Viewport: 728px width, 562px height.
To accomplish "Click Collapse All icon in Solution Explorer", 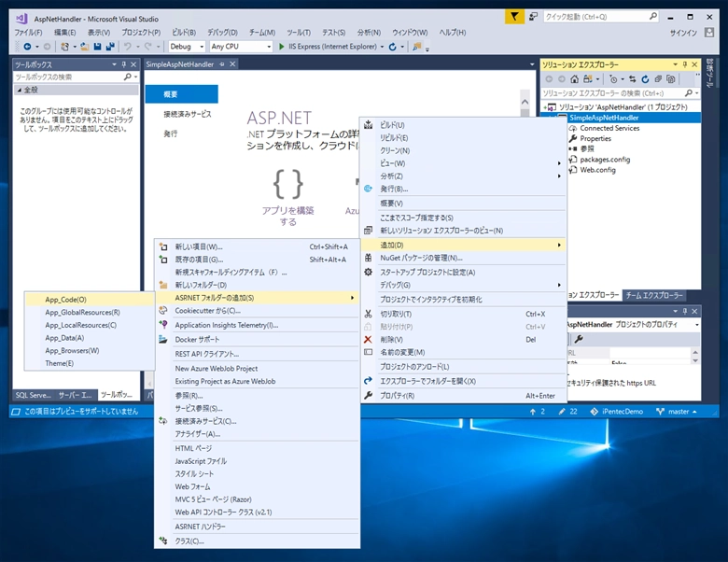I will click(658, 79).
